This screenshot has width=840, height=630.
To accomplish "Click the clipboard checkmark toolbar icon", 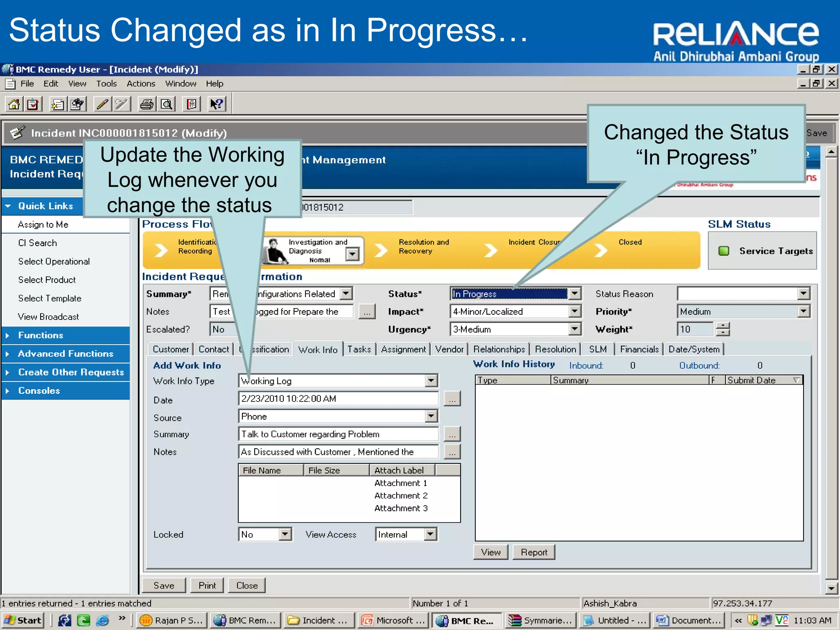I will 32,105.
